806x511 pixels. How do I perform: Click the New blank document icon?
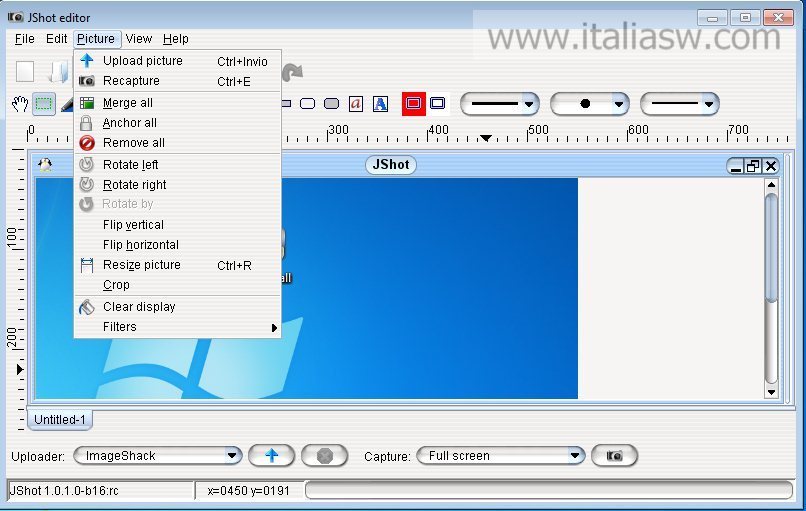point(25,71)
